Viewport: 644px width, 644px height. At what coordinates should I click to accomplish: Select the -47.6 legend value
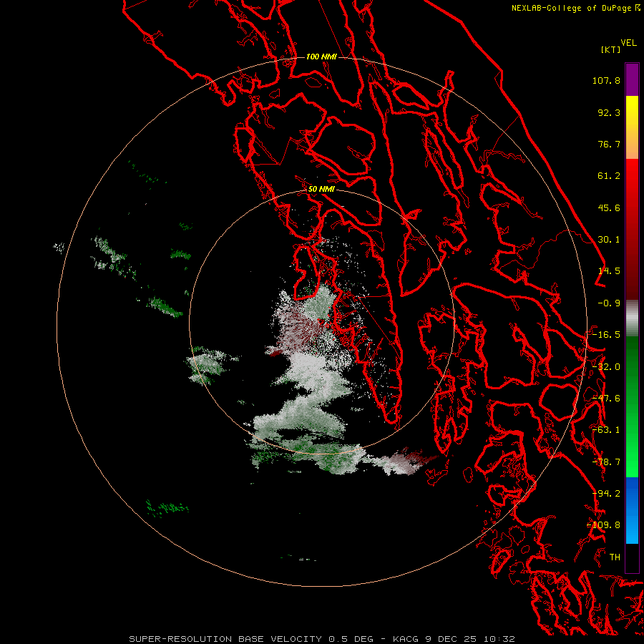tap(606, 399)
